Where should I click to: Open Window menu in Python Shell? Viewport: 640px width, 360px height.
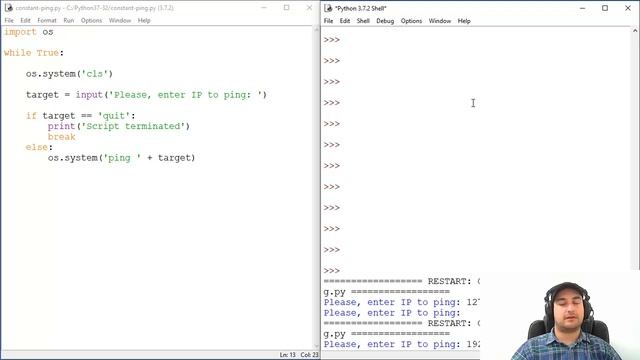click(440, 21)
